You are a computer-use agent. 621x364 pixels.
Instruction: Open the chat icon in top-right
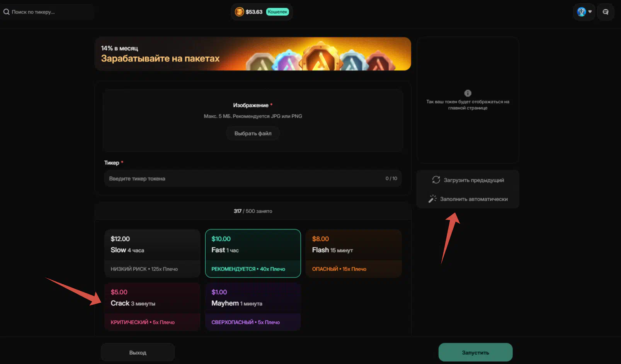point(605,12)
